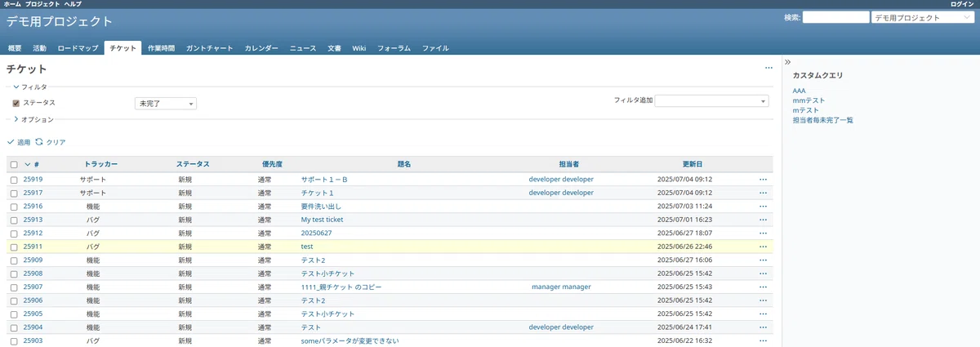
Task: Collapse the フィルタ section
Action: [x=29, y=86]
